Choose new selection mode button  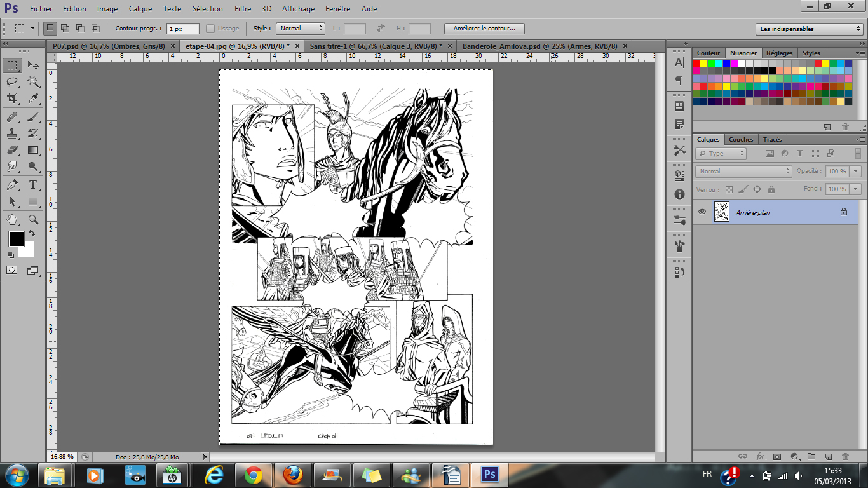pyautogui.click(x=50, y=28)
